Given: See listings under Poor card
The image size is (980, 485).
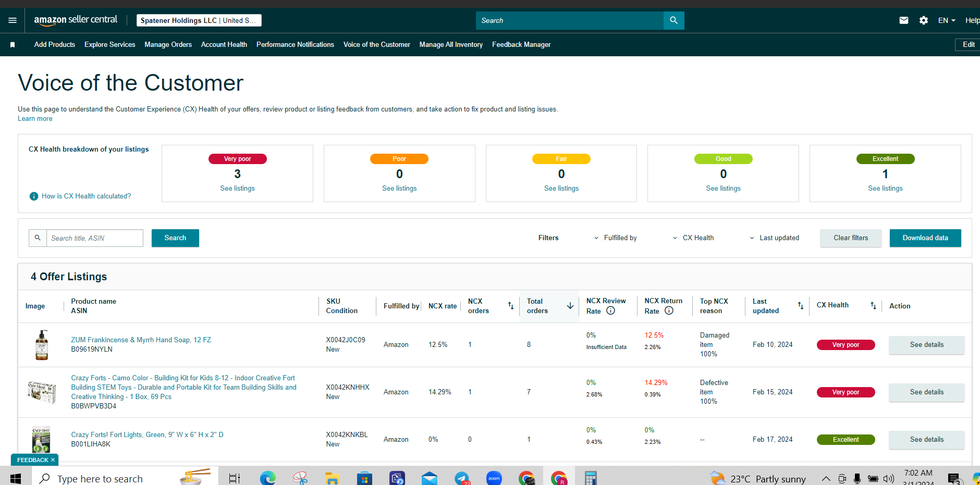Looking at the screenshot, I should [x=399, y=189].
